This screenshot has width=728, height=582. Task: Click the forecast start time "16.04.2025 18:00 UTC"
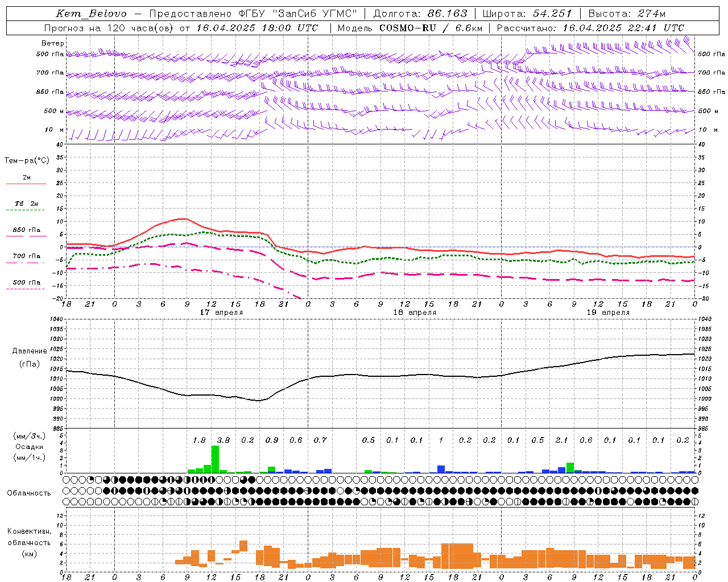click(x=257, y=28)
